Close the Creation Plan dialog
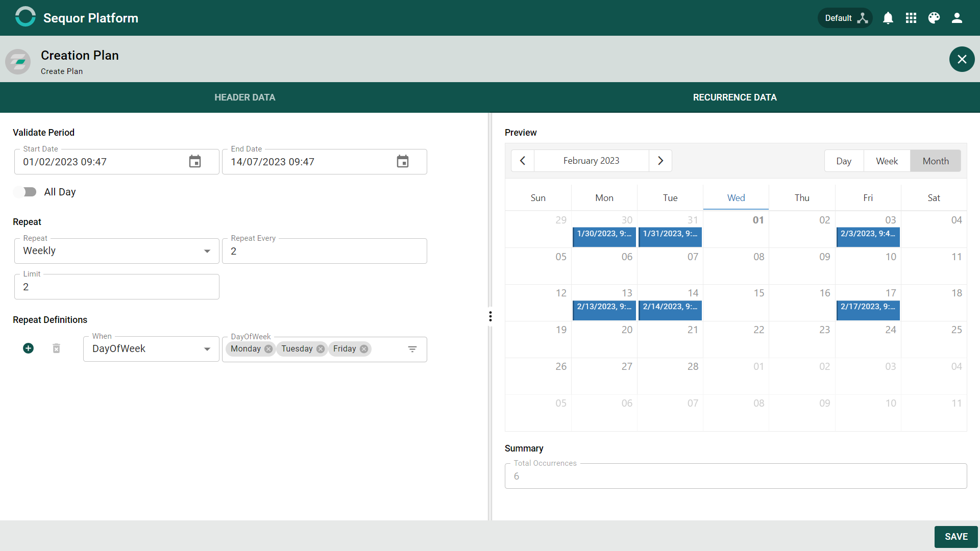 [x=962, y=59]
